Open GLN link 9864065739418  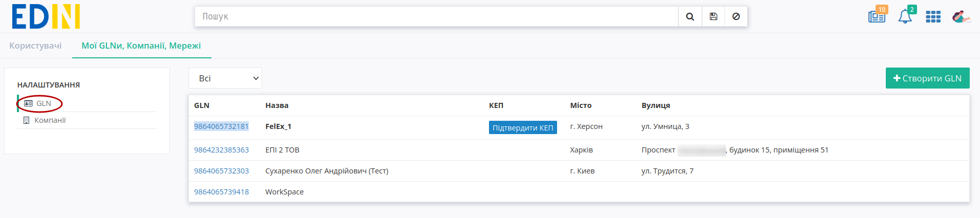click(x=221, y=192)
